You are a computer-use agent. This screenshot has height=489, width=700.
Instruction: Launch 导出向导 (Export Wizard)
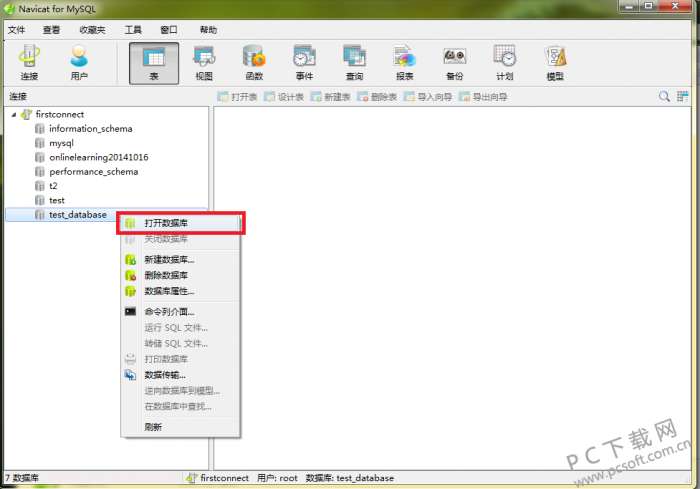click(x=483, y=96)
